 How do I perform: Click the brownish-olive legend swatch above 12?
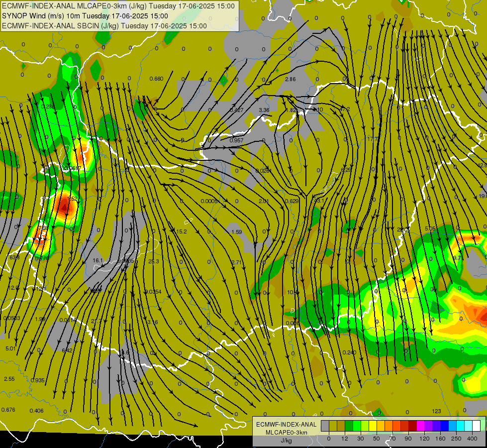(341, 426)
